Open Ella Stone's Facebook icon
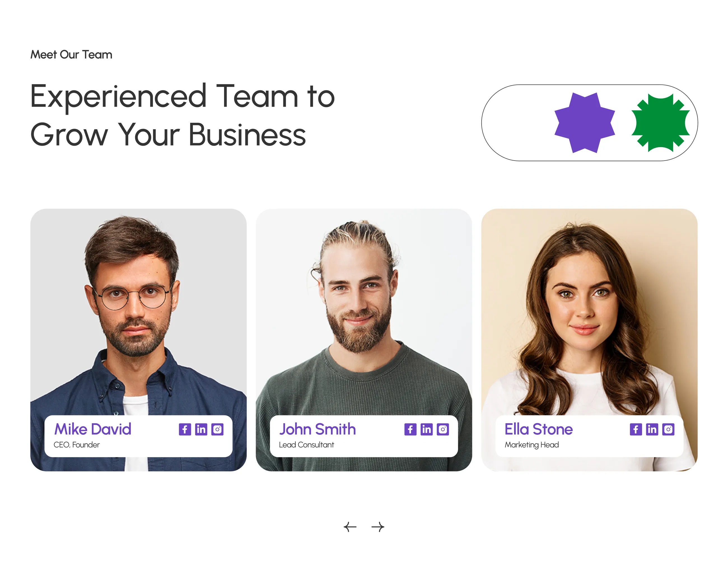728x583 pixels. coord(636,429)
